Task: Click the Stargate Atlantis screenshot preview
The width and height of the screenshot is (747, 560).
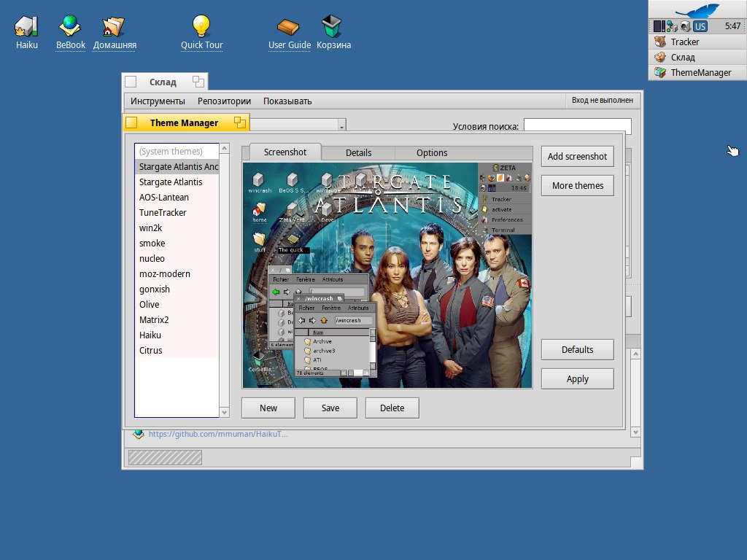Action: [x=387, y=275]
